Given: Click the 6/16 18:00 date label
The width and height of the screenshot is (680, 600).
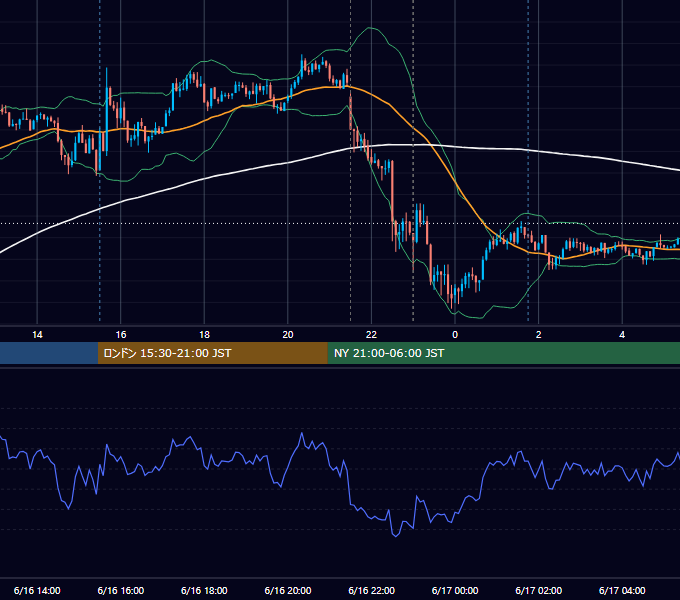Looking at the screenshot, I should (x=204, y=590).
